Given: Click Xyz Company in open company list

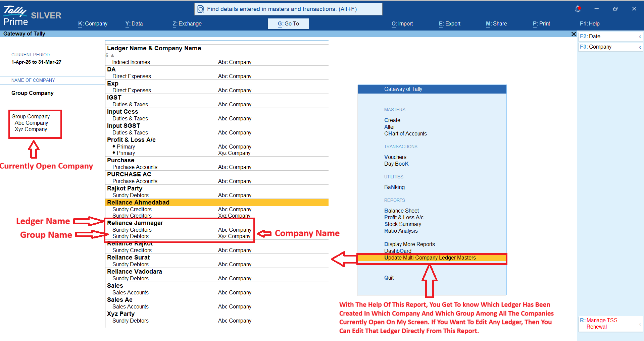Looking at the screenshot, I should click(31, 129).
